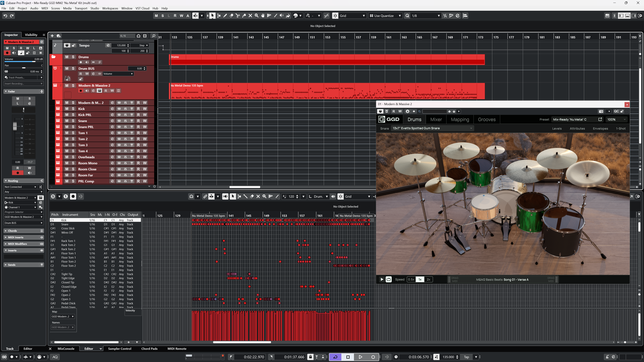This screenshot has height=362, width=644.
Task: Mute the Snare PRL track
Action: [x=67, y=127]
